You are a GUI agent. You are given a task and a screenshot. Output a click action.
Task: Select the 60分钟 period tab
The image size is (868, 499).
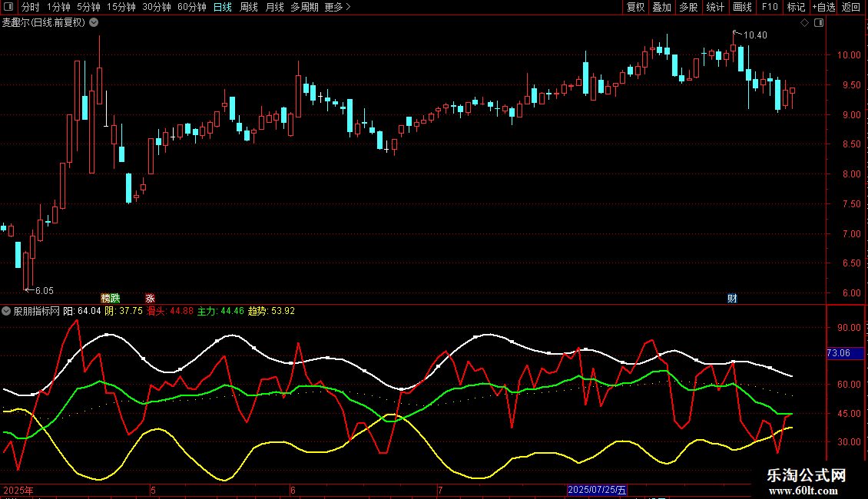[191, 7]
